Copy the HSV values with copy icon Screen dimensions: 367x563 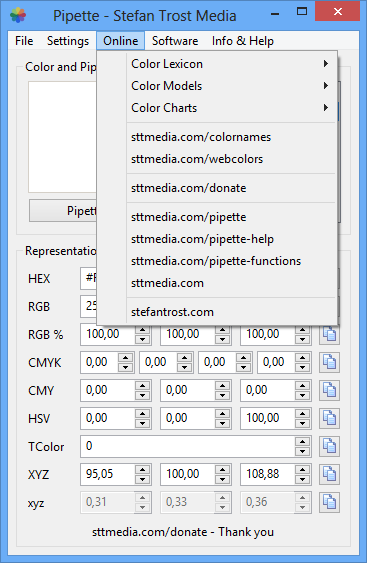click(329, 418)
